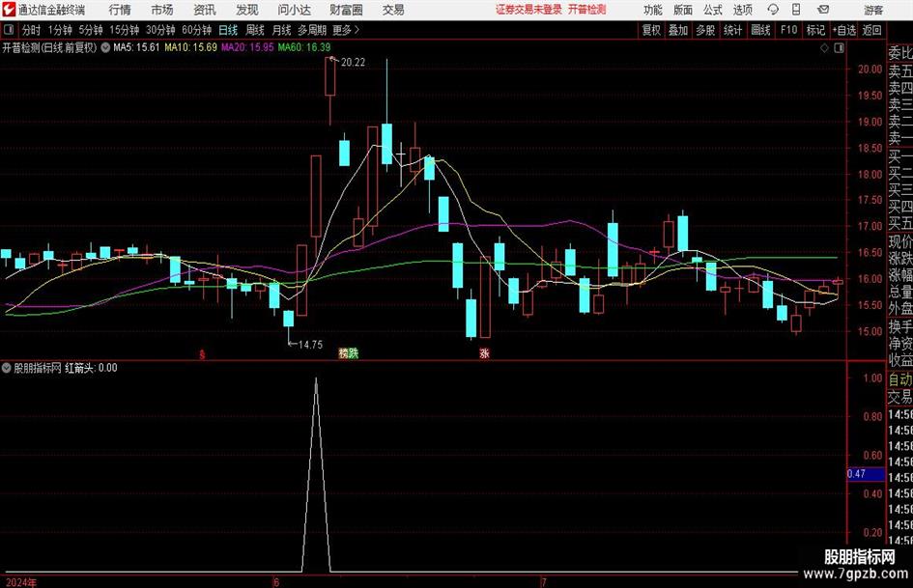The height and width of the screenshot is (588, 913).
Task: Open the 市场 menu
Action: [x=162, y=10]
